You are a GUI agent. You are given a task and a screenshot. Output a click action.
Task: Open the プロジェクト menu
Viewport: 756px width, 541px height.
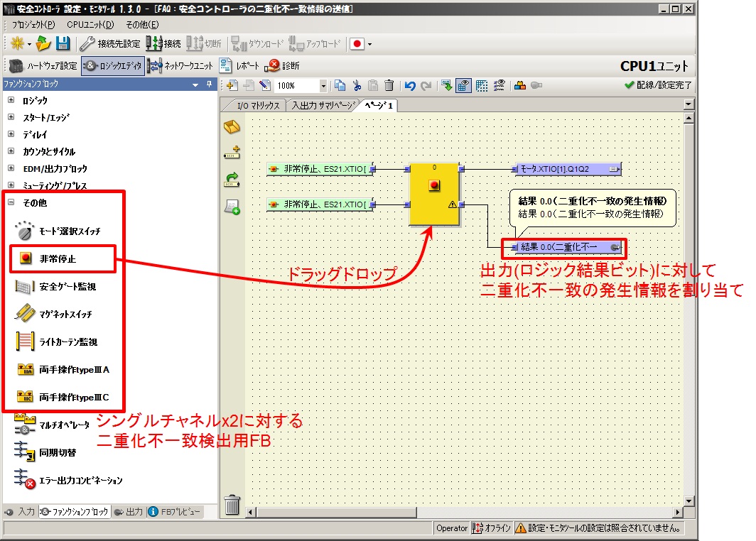pos(33,25)
